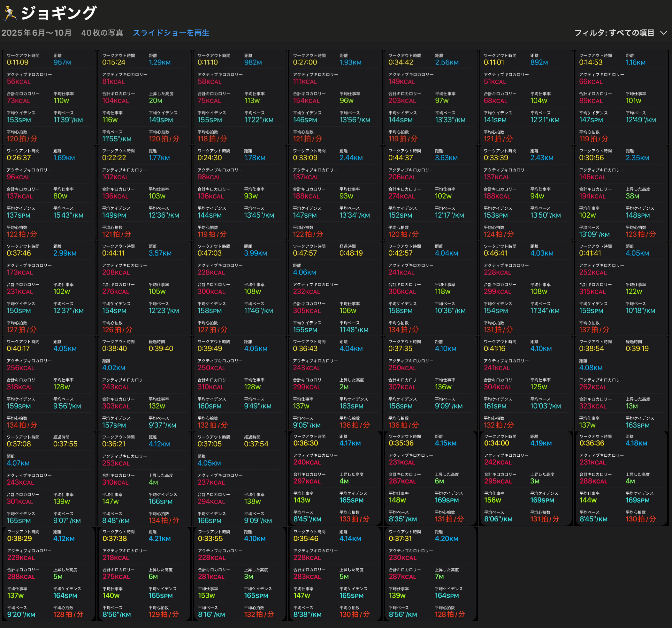The width and height of the screenshot is (672, 628).
Task: Click the chevron next to filter label
Action: (664, 33)
